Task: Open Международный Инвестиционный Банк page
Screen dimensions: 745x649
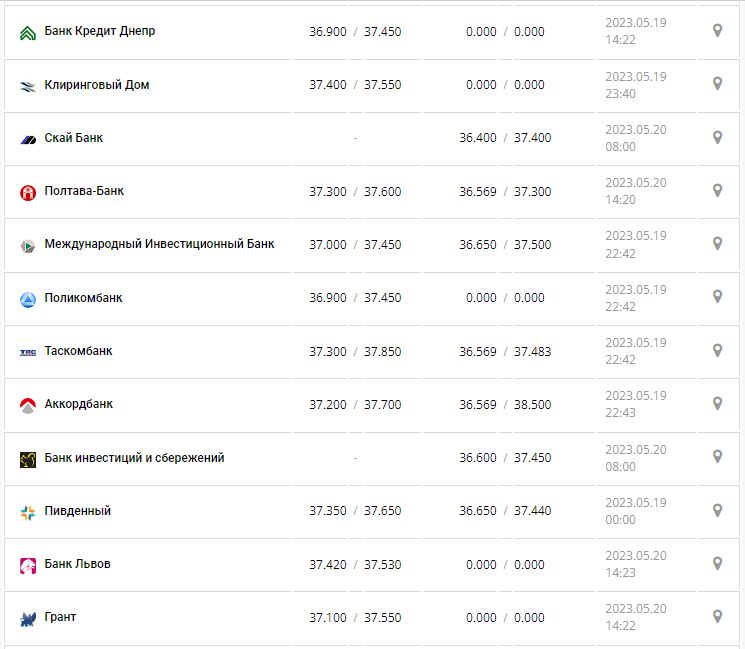Action: pyautogui.click(x=159, y=244)
